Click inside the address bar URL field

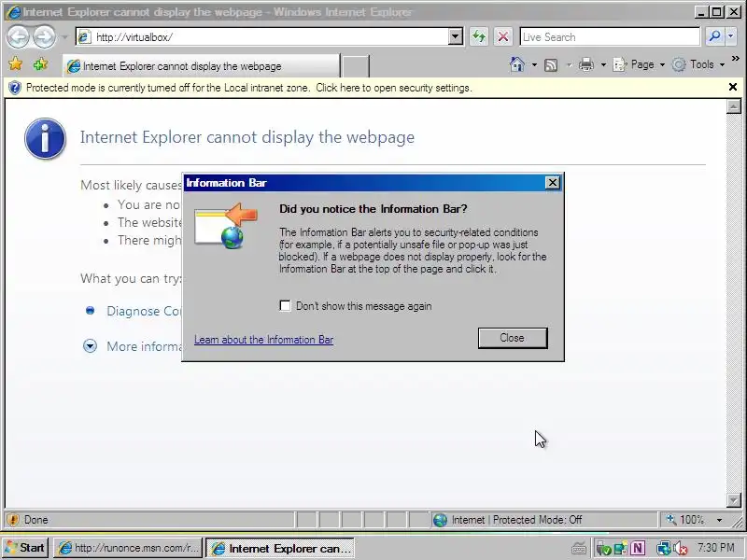point(269,36)
